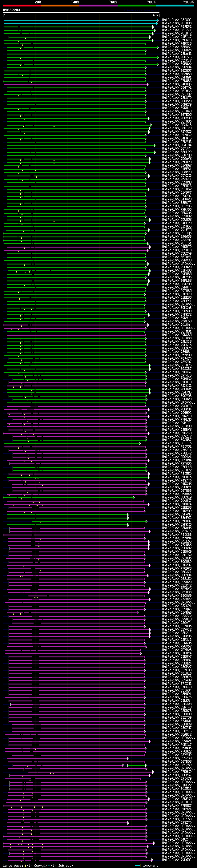Image resolution: width=197 pixels, height=868 pixels.
Task: Select the UniRef100_O81759 label
Action: coord(177,765)
